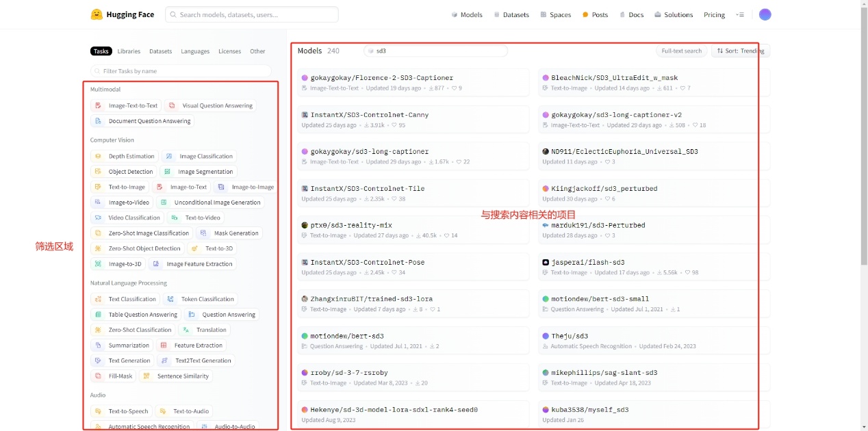Click the Hugging Face logo icon
868x431 pixels.
tap(97, 14)
